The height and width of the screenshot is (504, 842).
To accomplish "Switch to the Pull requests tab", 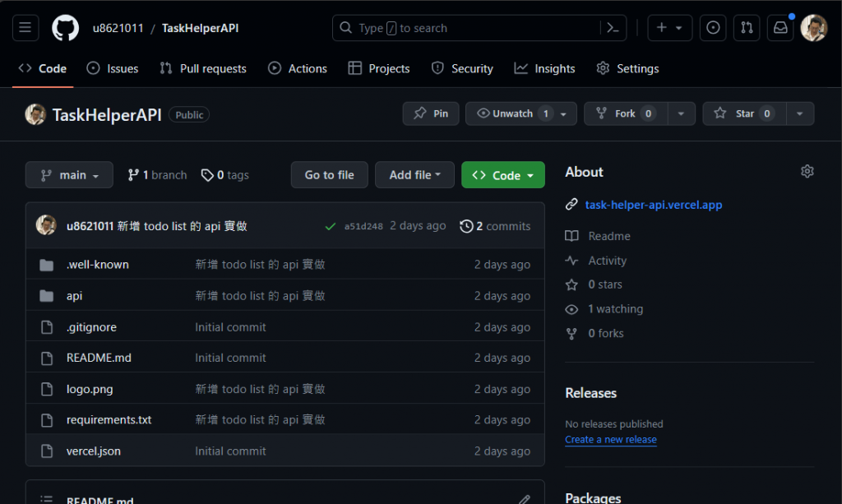I will pos(203,69).
